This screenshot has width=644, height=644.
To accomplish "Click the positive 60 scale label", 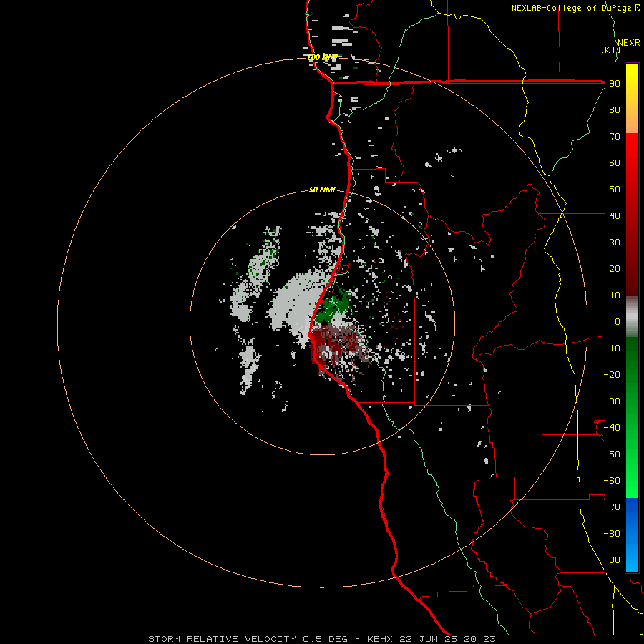I will pos(615,162).
